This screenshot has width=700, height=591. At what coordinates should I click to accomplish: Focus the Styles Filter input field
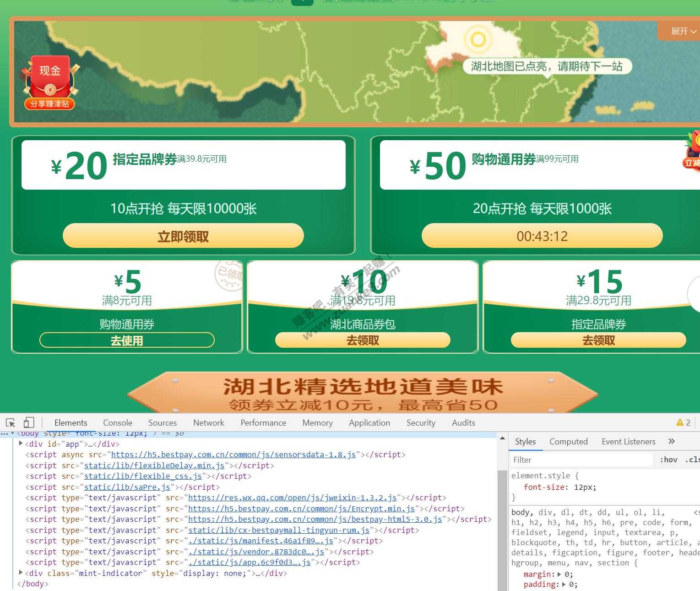click(581, 460)
